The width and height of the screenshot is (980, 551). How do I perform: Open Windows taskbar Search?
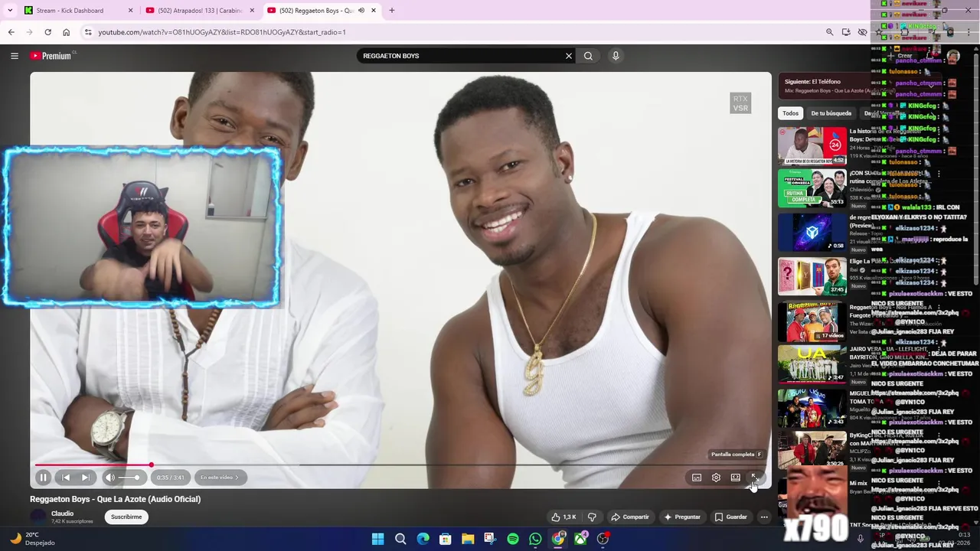(400, 539)
